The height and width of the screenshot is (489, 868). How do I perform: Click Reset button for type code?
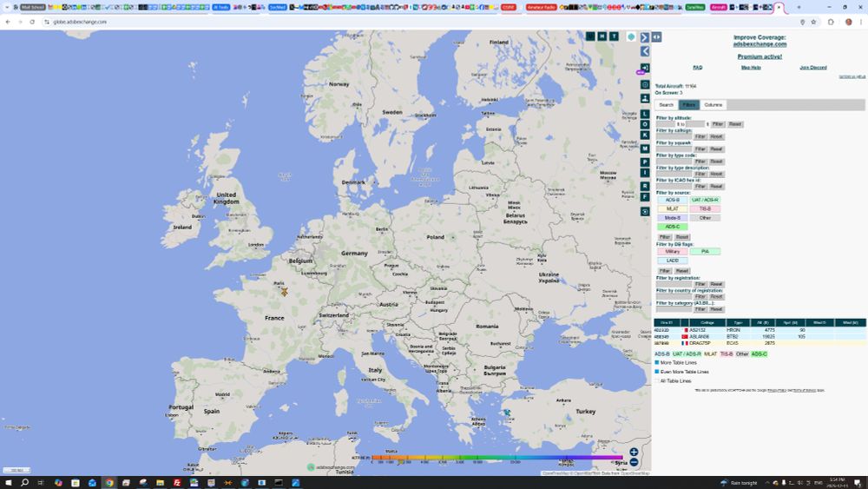coord(716,162)
